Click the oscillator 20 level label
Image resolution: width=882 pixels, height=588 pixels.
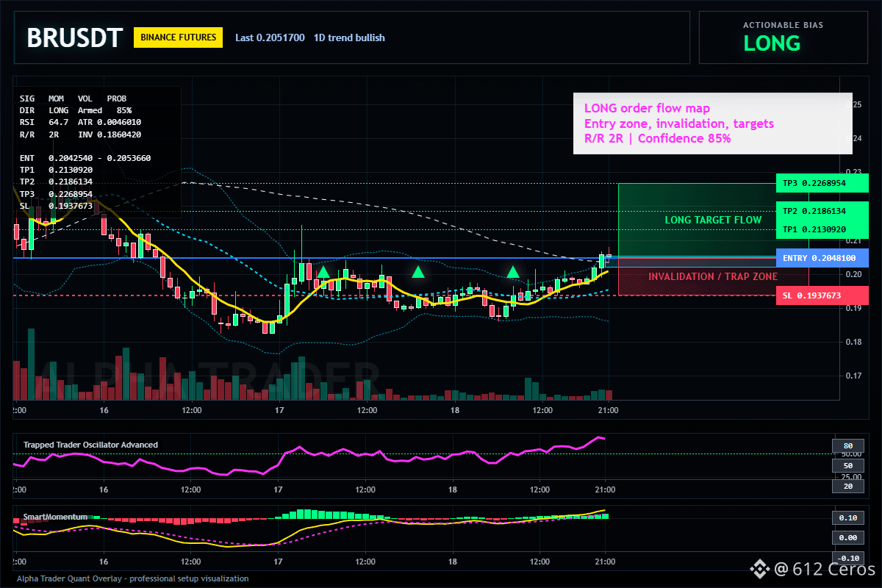[847, 486]
